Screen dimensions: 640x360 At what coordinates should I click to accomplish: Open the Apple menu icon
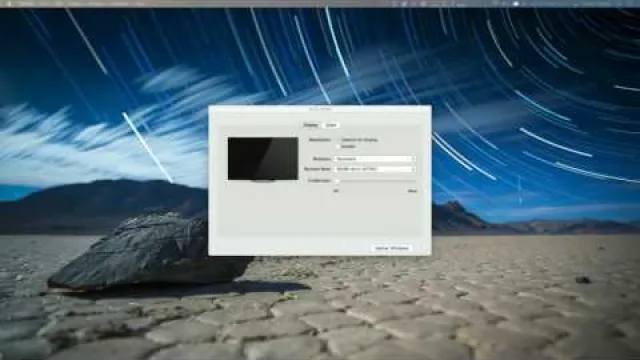coord(9,3)
